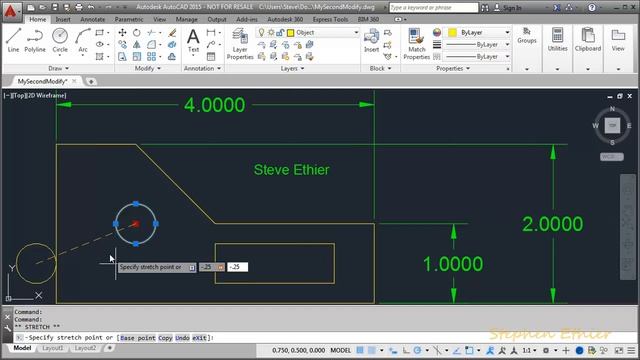
Task: Toggle object snap tracking in status bar
Action: point(457,350)
